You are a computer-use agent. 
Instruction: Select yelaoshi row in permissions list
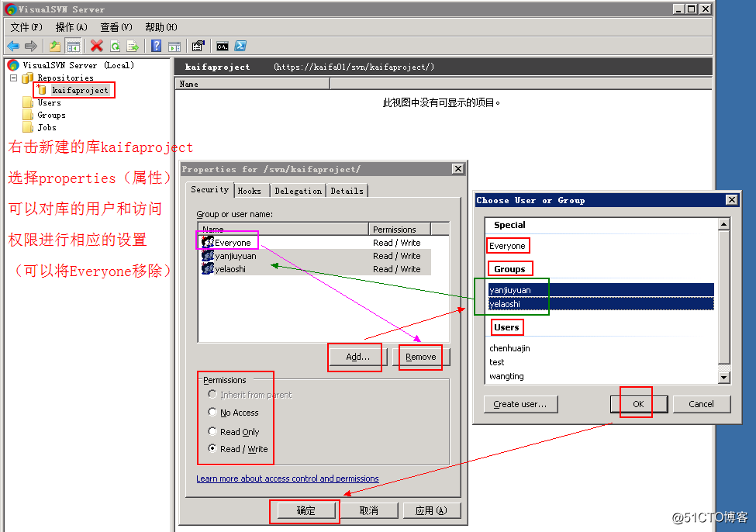coord(316,268)
